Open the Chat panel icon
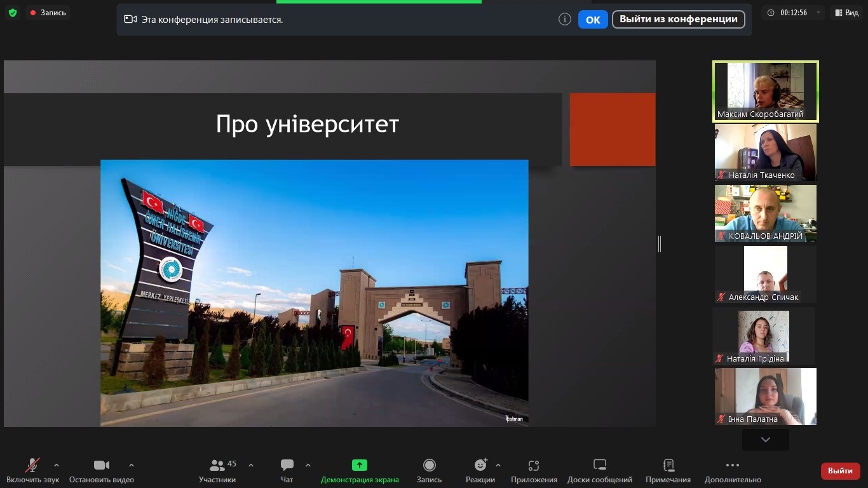Screen dimensions: 868x488 coord(287,466)
